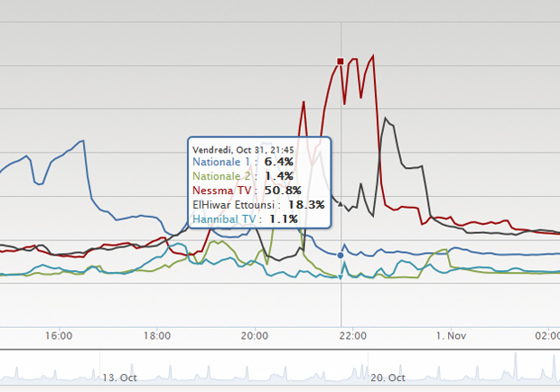Click the blue Nationale 1 circle marker
This screenshot has width=560, height=392.
(x=341, y=256)
